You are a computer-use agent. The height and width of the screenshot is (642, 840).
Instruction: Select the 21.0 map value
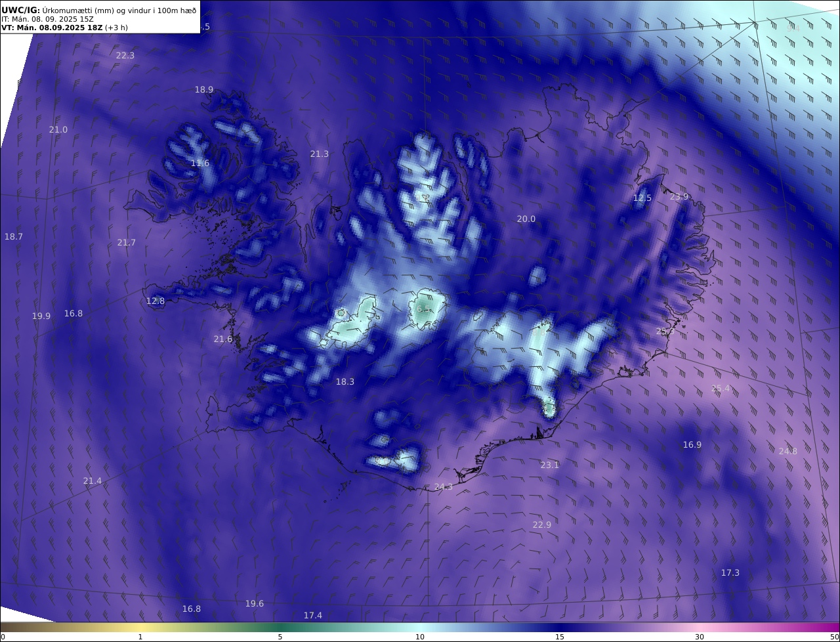58,130
